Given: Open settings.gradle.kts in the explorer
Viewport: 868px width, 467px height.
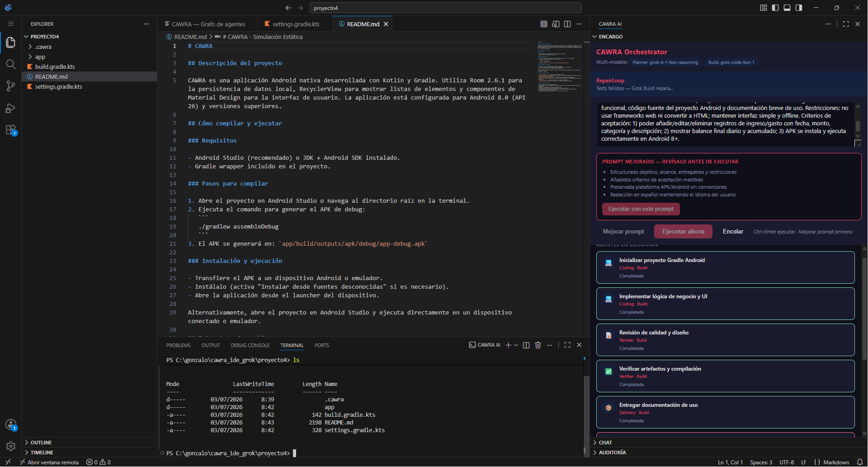Looking at the screenshot, I should tap(90, 86).
